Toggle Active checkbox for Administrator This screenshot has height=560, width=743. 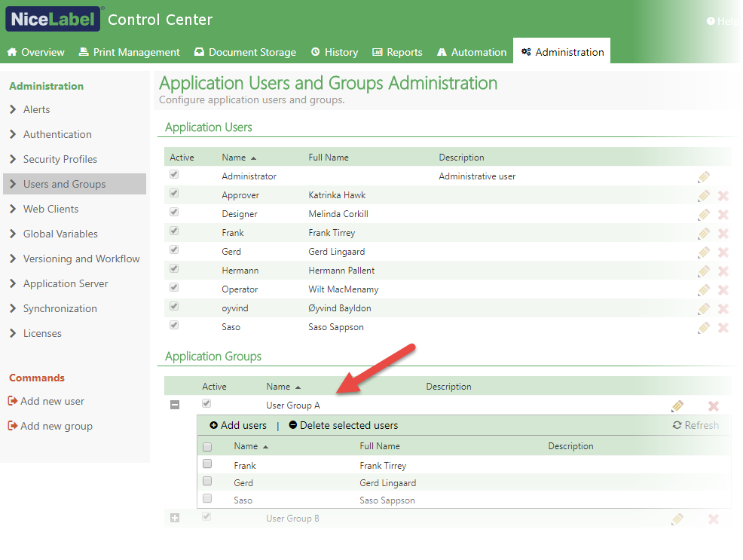pos(174,174)
